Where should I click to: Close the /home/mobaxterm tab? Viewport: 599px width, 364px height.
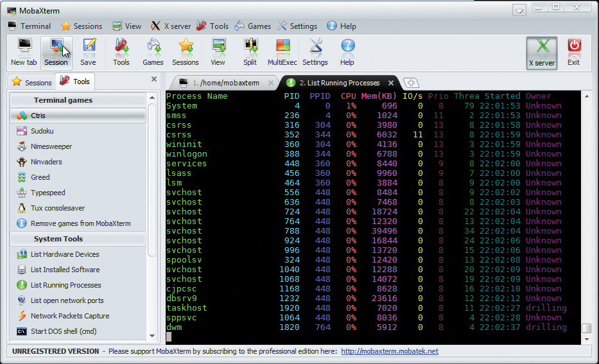tap(271, 83)
